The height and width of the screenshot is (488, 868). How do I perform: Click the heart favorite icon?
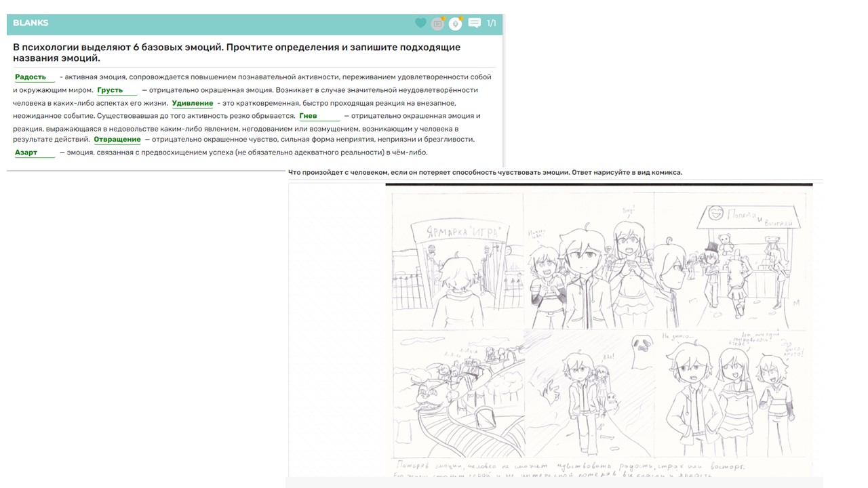[x=420, y=23]
